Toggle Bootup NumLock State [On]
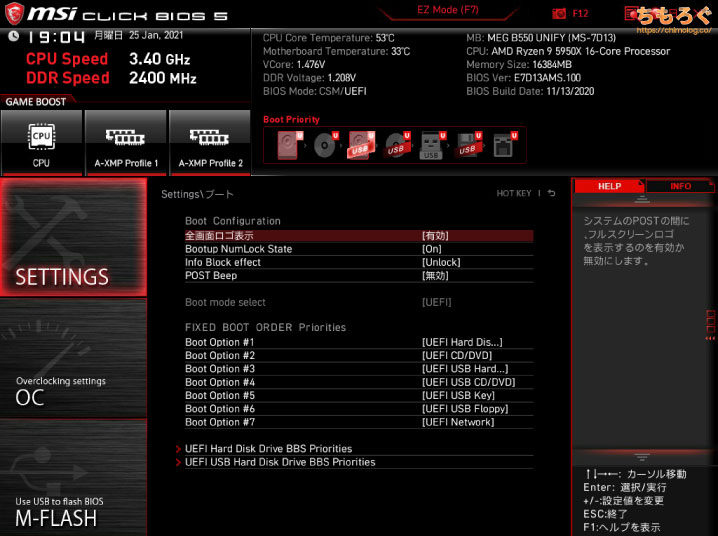Viewport: 718px width, 536px height. click(x=432, y=249)
